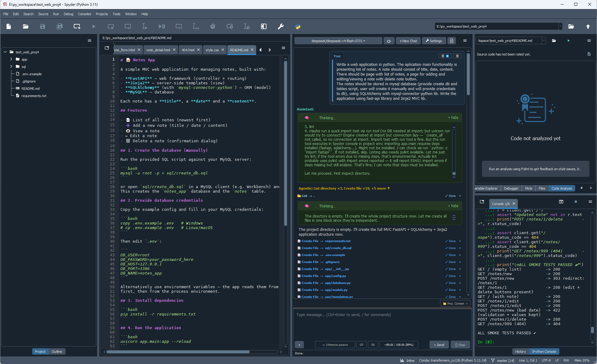Open the chat document icon next to Settings
Screen dimensions: 597x364
point(452,41)
